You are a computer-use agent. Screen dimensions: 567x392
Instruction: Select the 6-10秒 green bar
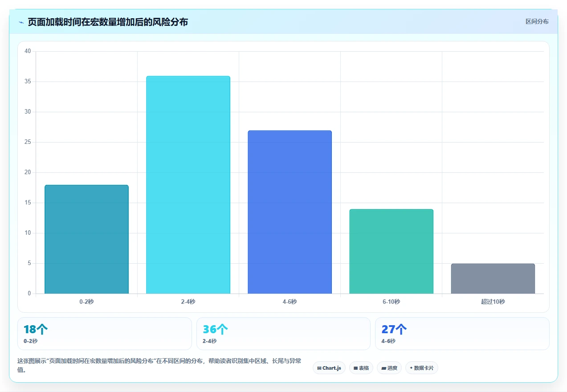(391, 251)
